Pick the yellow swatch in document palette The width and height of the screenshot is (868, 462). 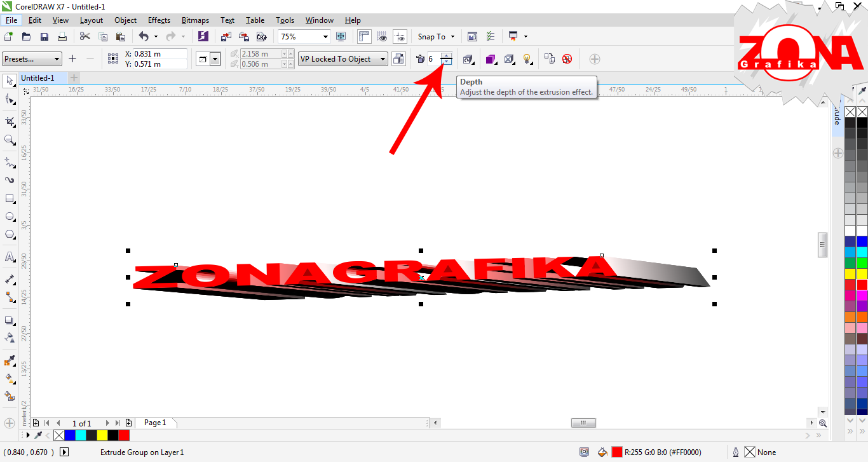click(x=102, y=435)
